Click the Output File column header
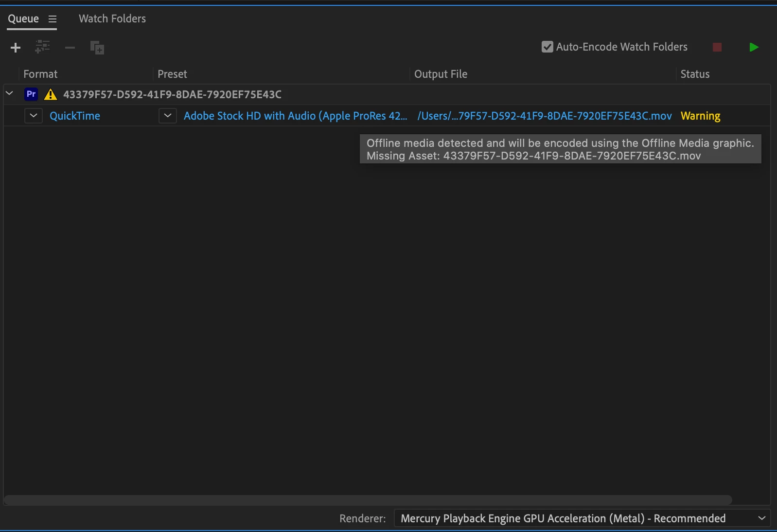This screenshot has width=777, height=532. pyautogui.click(x=441, y=74)
